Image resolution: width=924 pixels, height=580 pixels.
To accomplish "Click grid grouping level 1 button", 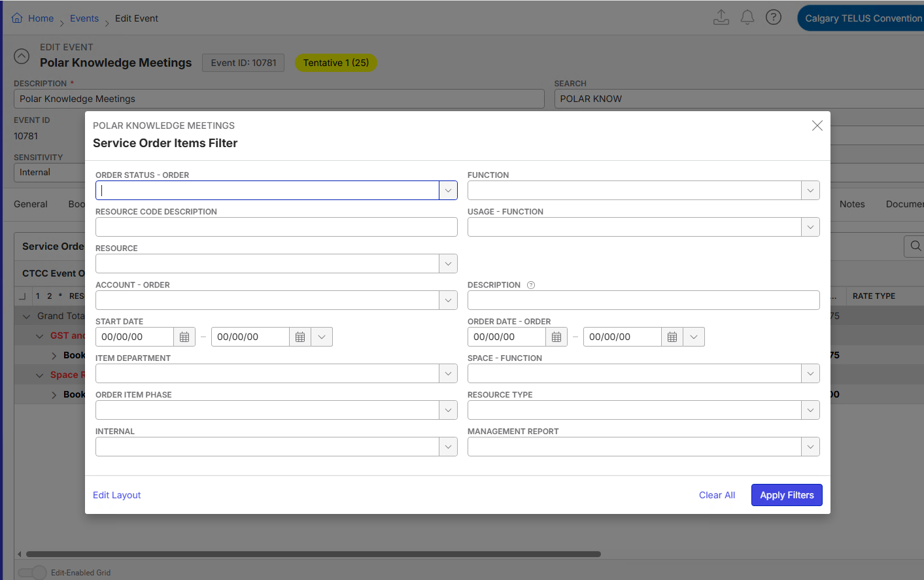I will 38,296.
